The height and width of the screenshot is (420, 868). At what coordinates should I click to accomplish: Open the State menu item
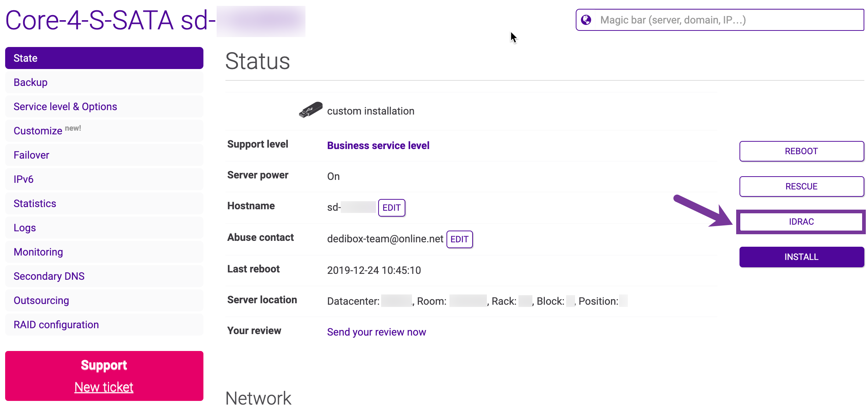(x=104, y=58)
